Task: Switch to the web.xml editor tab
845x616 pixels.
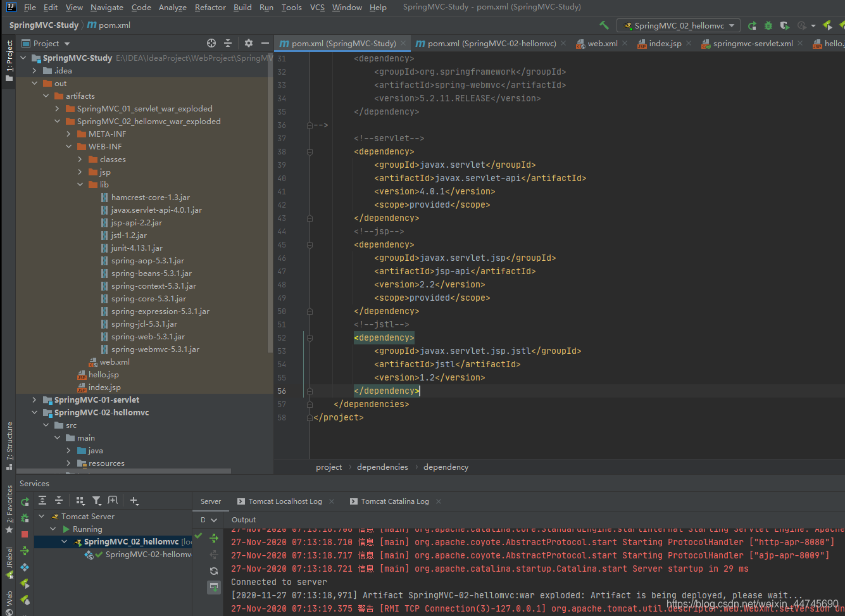Action: click(603, 43)
